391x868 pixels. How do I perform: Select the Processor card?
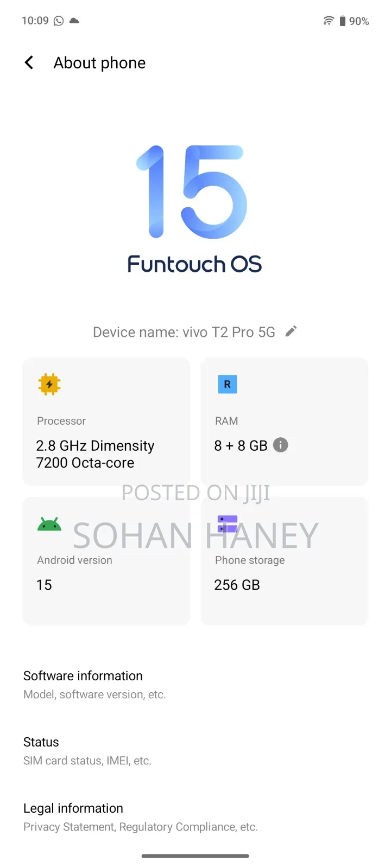(106, 422)
